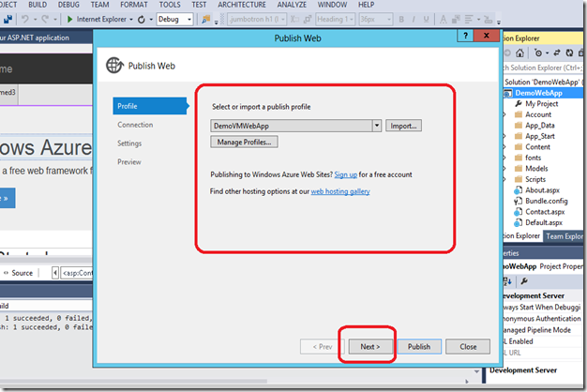Click the Refresh icon in Solution Explorer

click(569, 53)
